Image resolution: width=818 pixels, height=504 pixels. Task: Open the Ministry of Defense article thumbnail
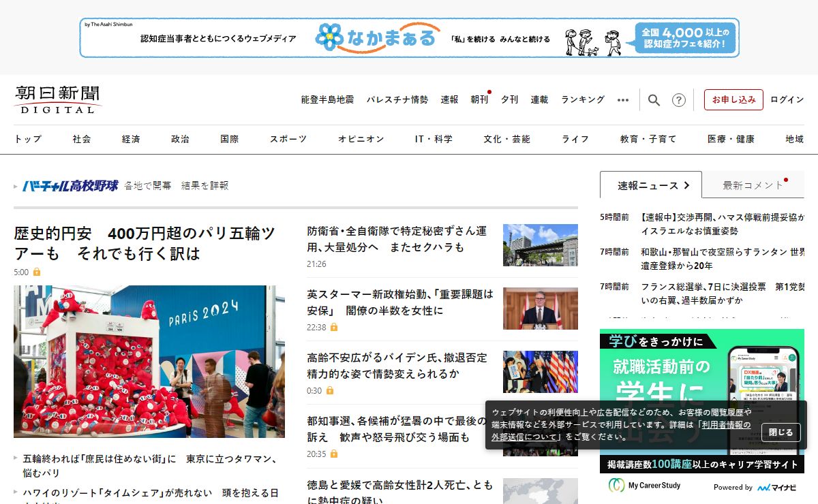pos(540,245)
